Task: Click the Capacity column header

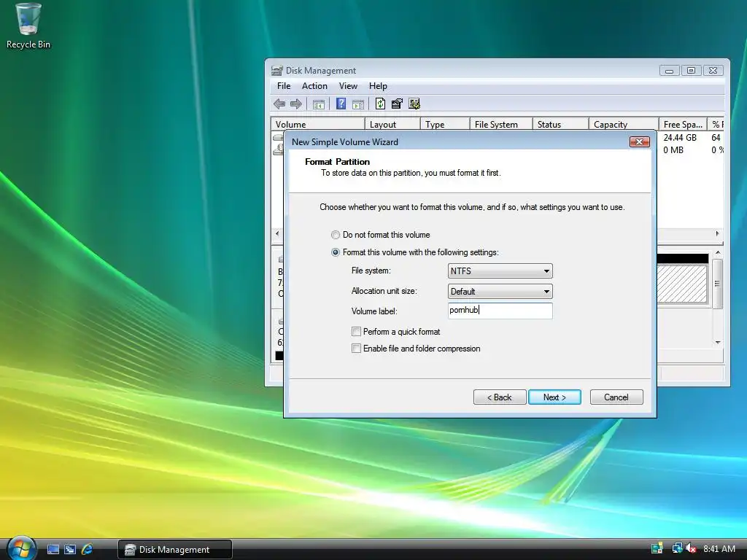Action: 624,124
